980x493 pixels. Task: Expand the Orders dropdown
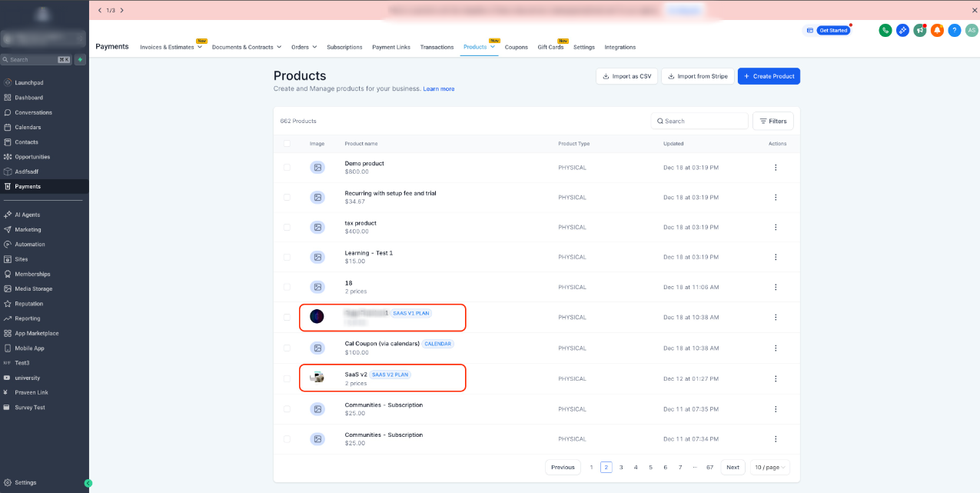tap(314, 47)
